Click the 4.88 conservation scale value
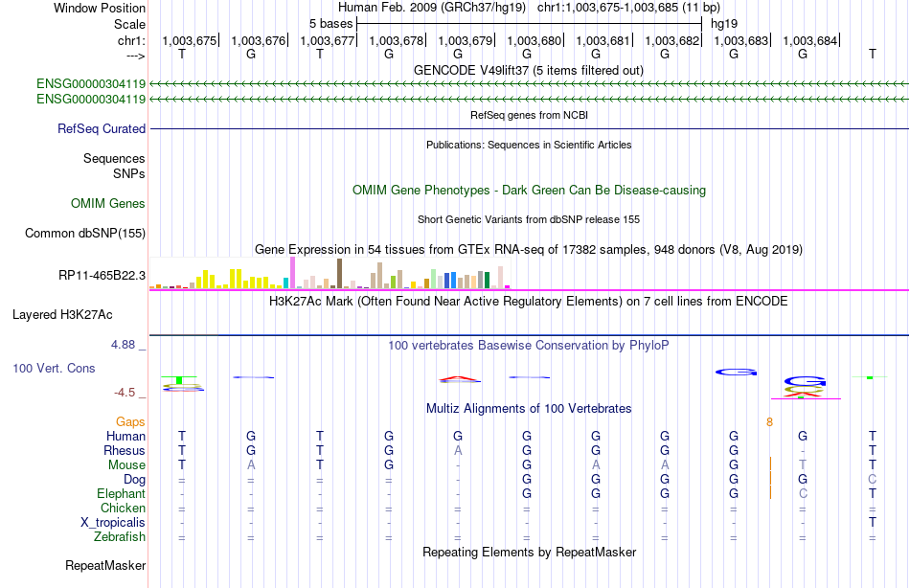This screenshot has height=588, width=910. (x=123, y=345)
